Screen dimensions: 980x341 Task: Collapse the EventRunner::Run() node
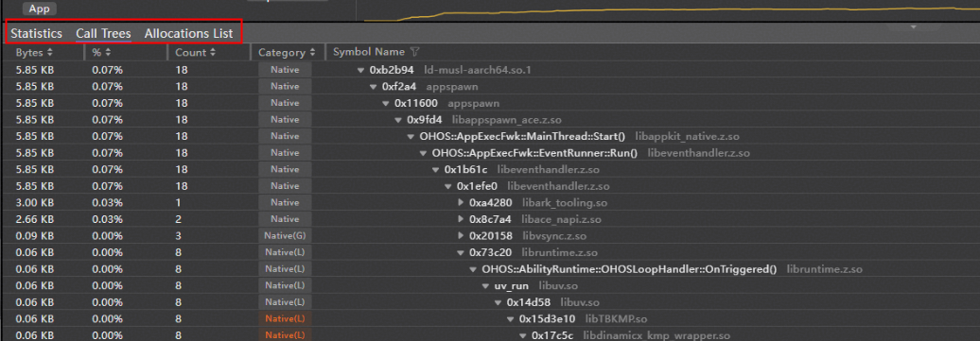click(423, 153)
